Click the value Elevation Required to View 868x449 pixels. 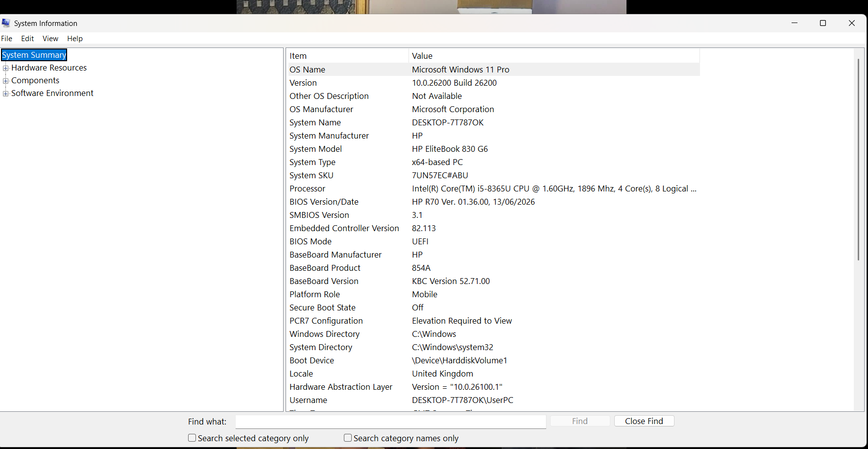coord(462,321)
